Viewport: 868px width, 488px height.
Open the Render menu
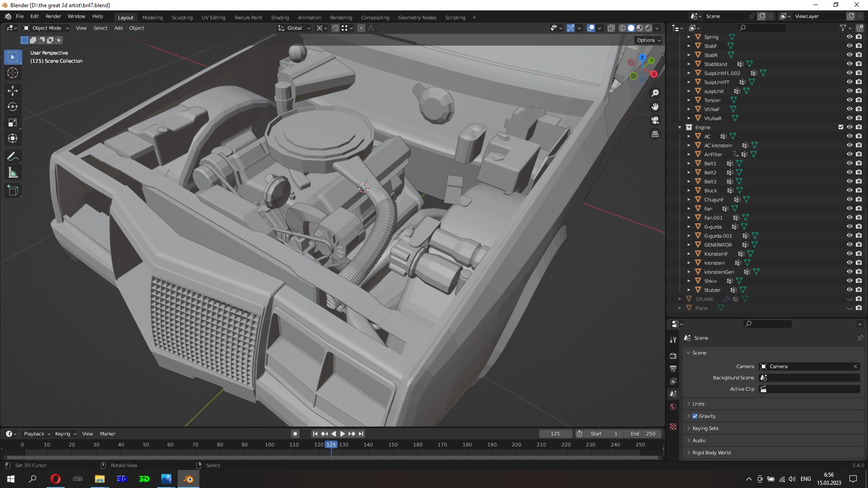53,16
